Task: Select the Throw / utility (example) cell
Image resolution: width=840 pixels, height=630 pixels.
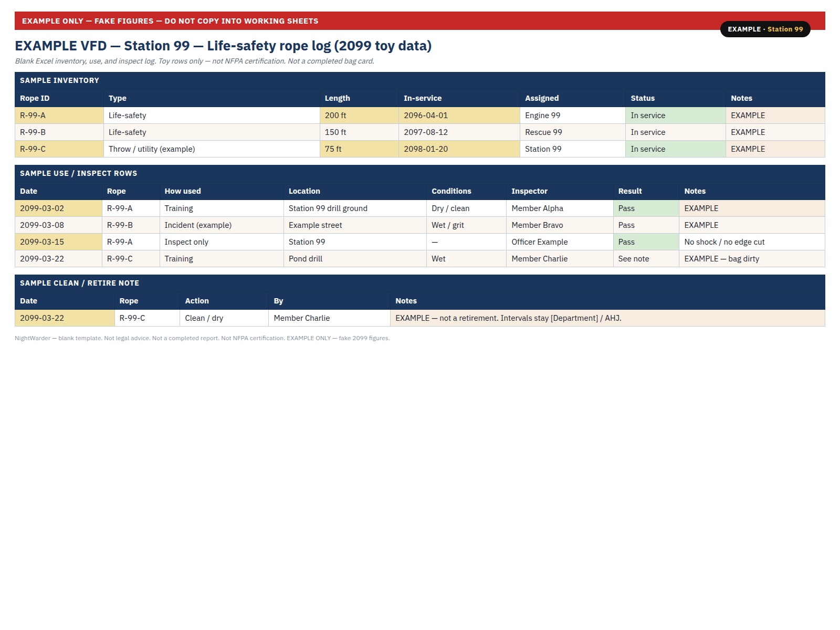Action: coord(212,149)
